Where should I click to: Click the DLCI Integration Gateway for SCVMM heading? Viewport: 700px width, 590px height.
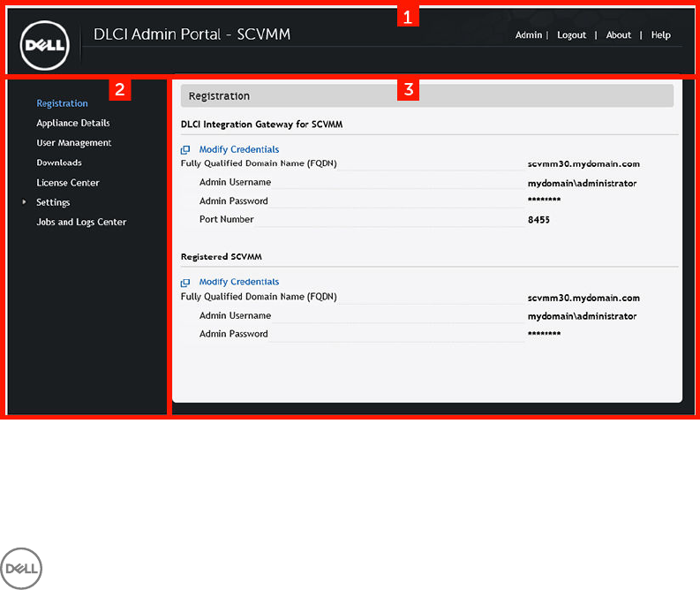[261, 125]
